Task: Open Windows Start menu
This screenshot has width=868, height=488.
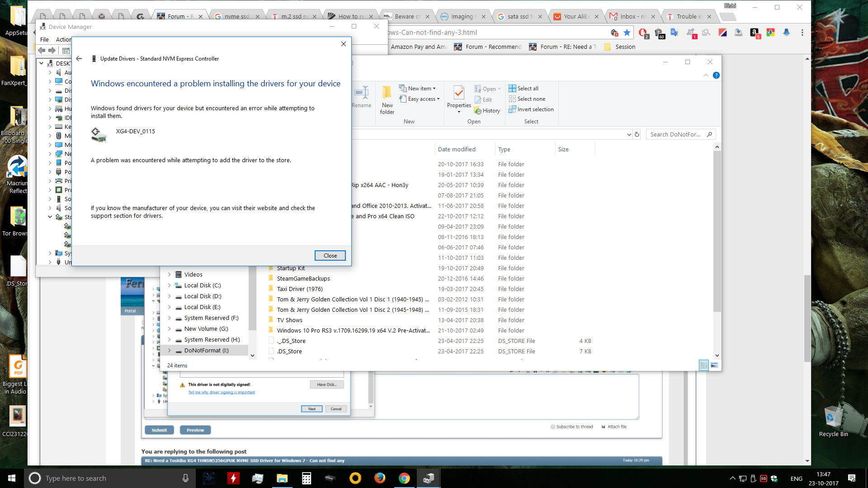Action: [12, 478]
